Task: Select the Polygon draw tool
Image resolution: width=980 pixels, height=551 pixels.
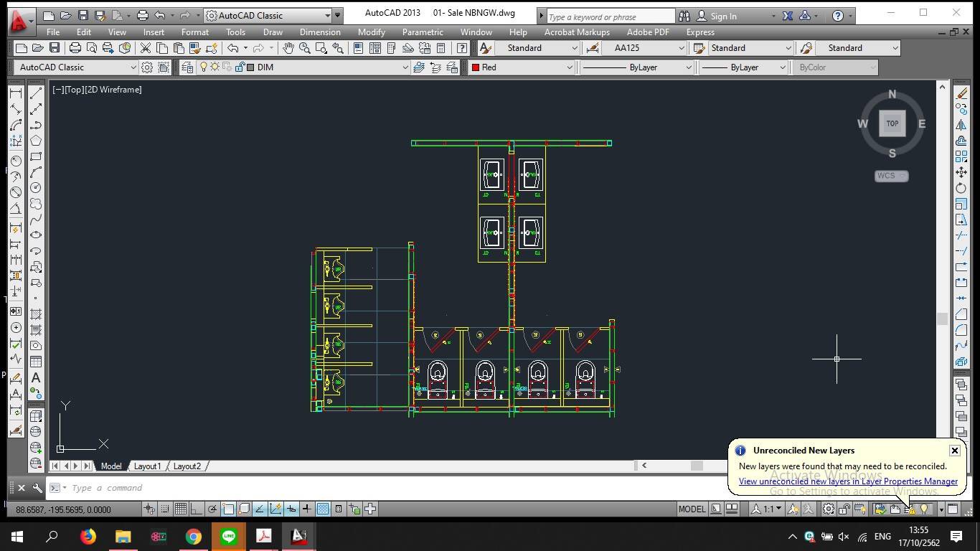Action: pos(36,141)
